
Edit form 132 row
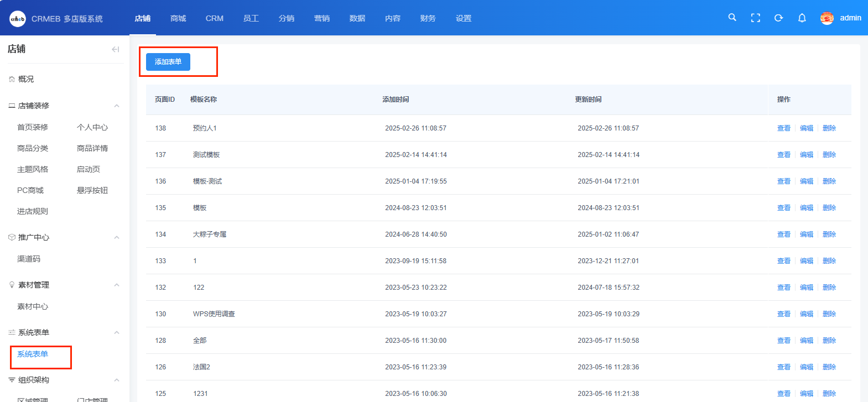[x=807, y=288]
